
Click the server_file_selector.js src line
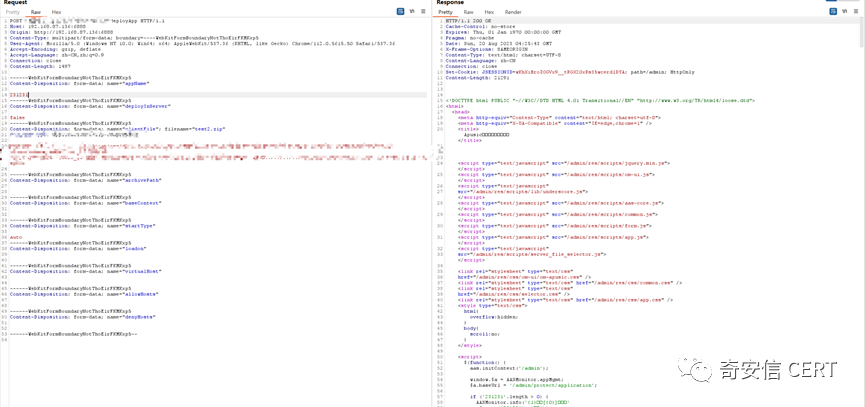tap(531, 254)
